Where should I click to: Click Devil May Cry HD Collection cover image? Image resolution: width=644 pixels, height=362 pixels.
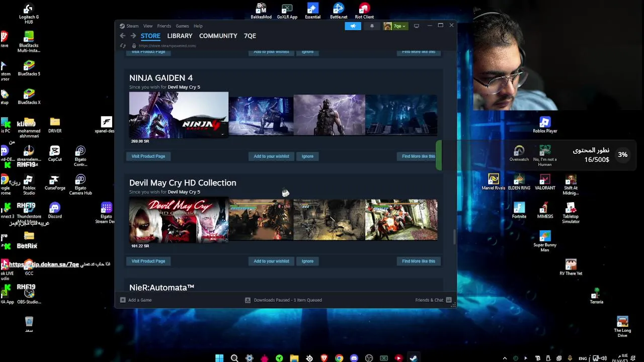pos(179,220)
